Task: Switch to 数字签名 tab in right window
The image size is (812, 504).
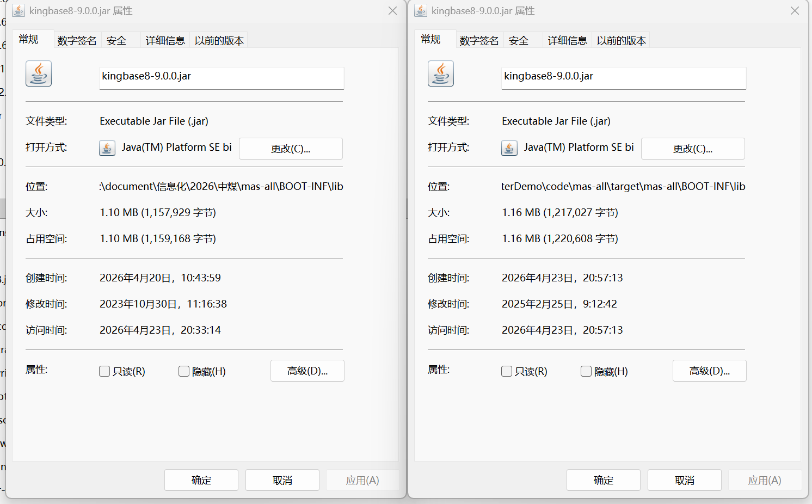Action: [479, 40]
